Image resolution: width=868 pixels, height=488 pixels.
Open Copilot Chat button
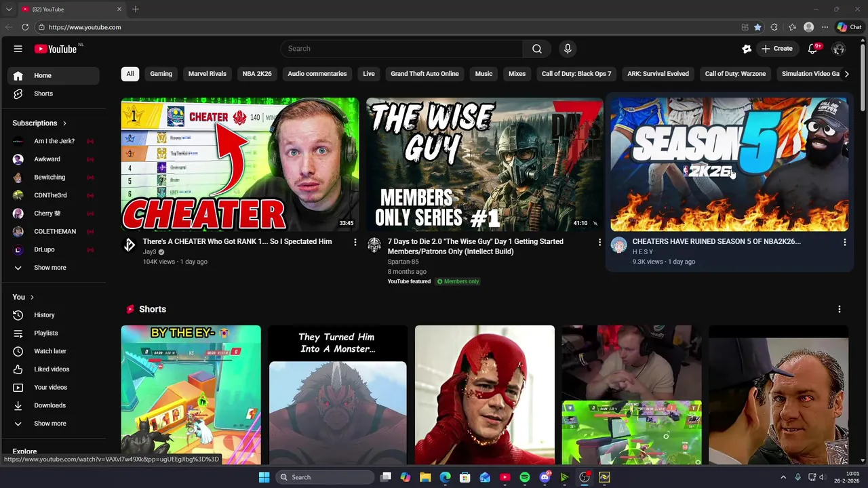pyautogui.click(x=849, y=27)
